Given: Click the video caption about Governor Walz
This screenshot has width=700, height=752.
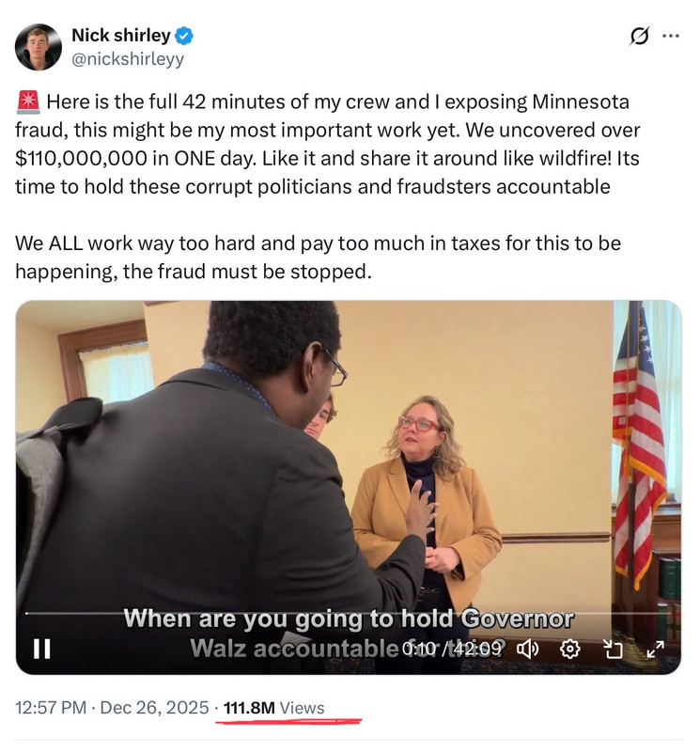Looking at the screenshot, I should pos(348,633).
